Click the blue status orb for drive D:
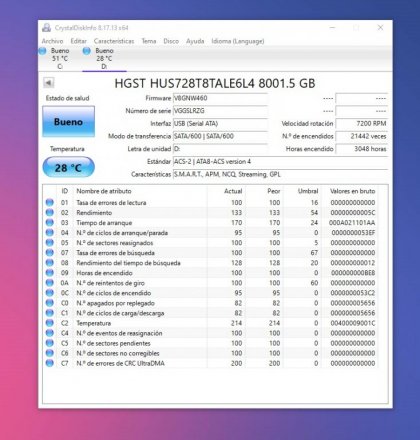 click(87, 51)
